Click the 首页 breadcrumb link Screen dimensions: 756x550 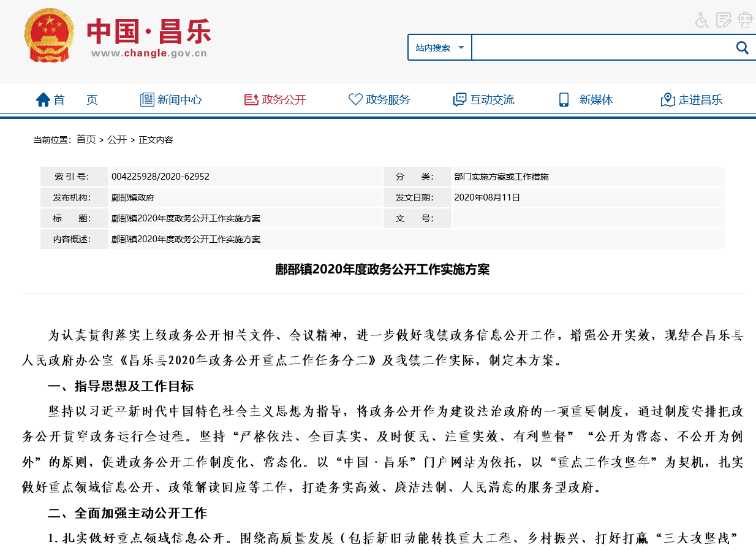click(86, 140)
